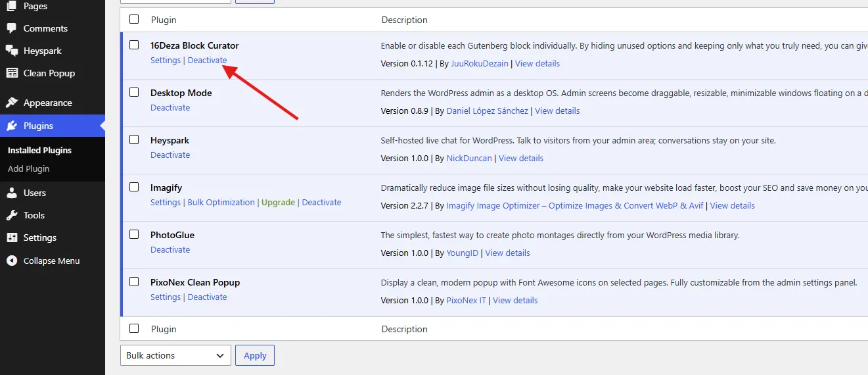Click the Pages menu icon

pyautogui.click(x=11, y=6)
